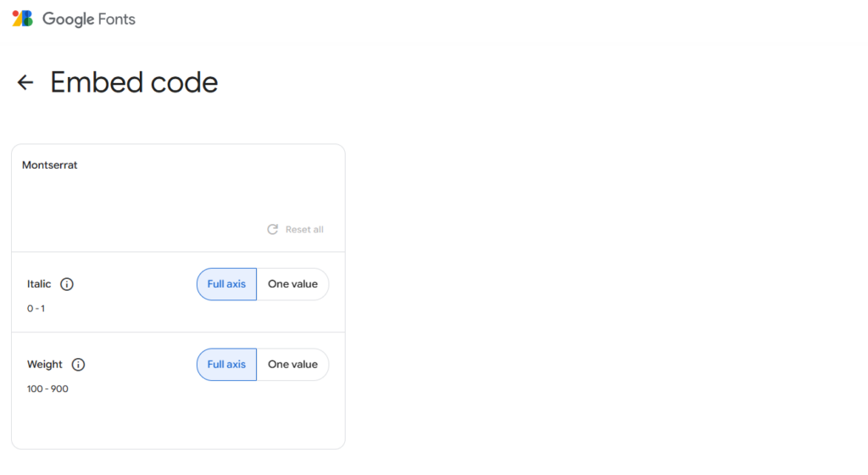Image resolution: width=868 pixels, height=475 pixels.
Task: Switch Weight to One value
Action: [292, 365]
